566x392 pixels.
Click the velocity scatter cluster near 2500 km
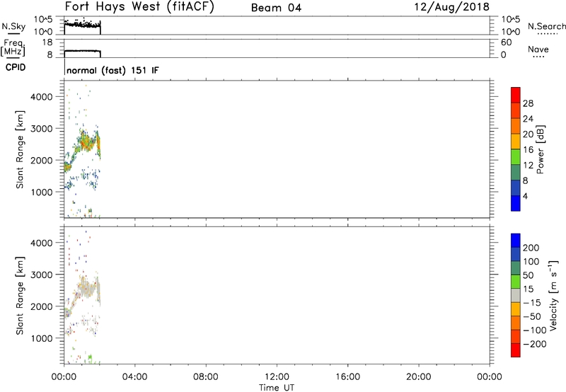88,288
